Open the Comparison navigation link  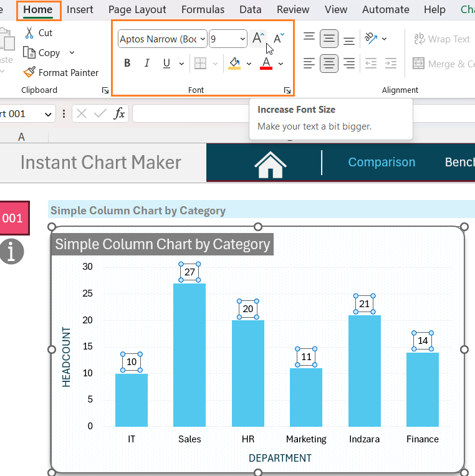pos(381,163)
